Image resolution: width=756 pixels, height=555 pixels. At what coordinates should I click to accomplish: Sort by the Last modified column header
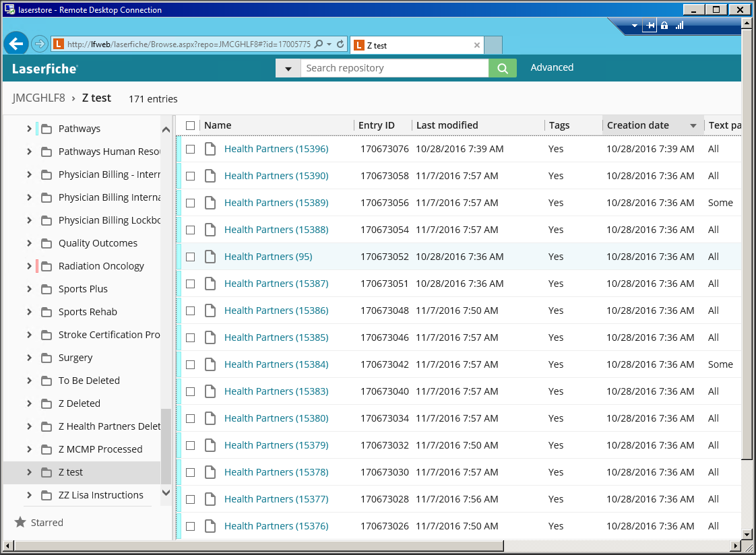pos(447,125)
